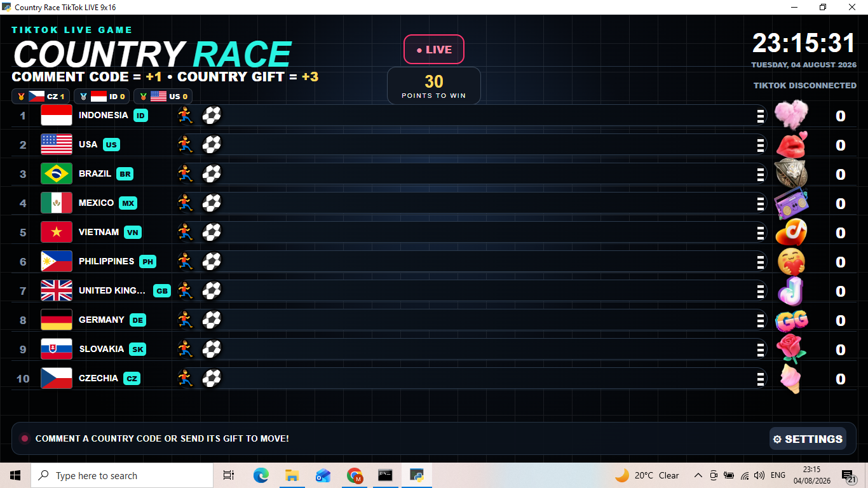The height and width of the screenshot is (488, 868).
Task: Click Vietnam's TikTok heart gift
Action: (791, 232)
